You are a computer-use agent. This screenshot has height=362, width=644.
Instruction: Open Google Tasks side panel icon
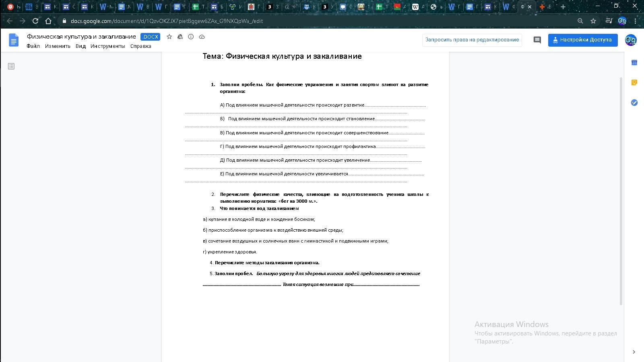click(634, 103)
